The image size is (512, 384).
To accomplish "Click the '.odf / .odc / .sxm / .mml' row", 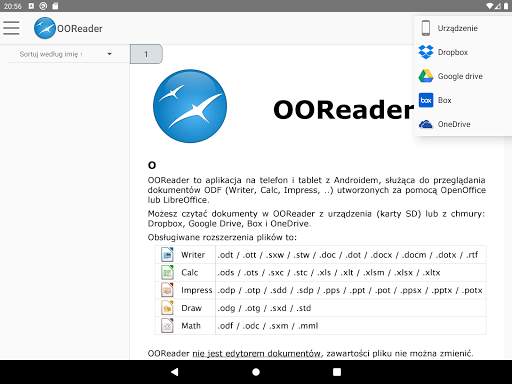I will click(x=268, y=325).
